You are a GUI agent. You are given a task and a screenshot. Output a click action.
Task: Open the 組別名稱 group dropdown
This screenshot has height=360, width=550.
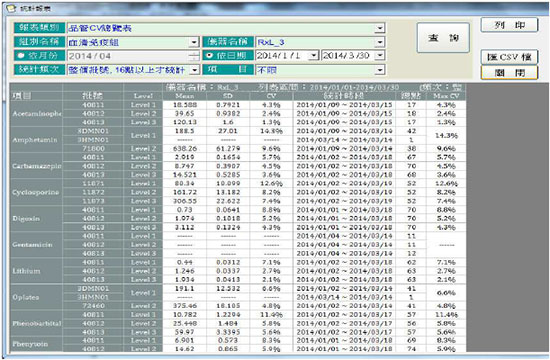click(194, 42)
